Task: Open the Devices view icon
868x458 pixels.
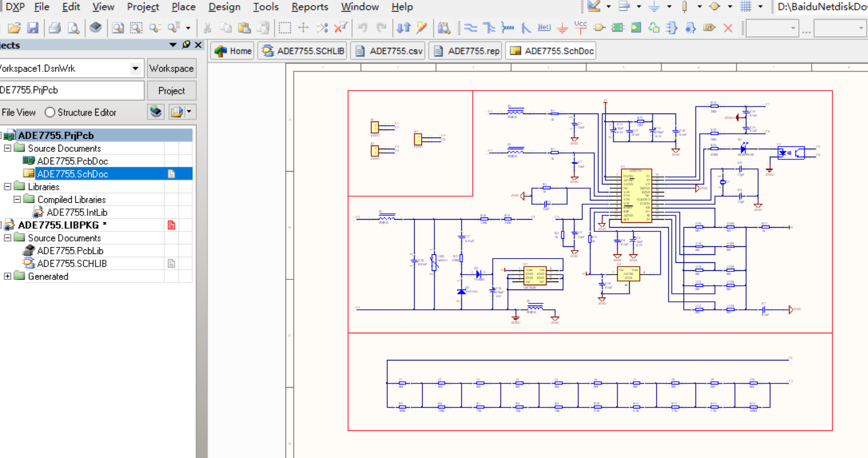Action: (95, 28)
